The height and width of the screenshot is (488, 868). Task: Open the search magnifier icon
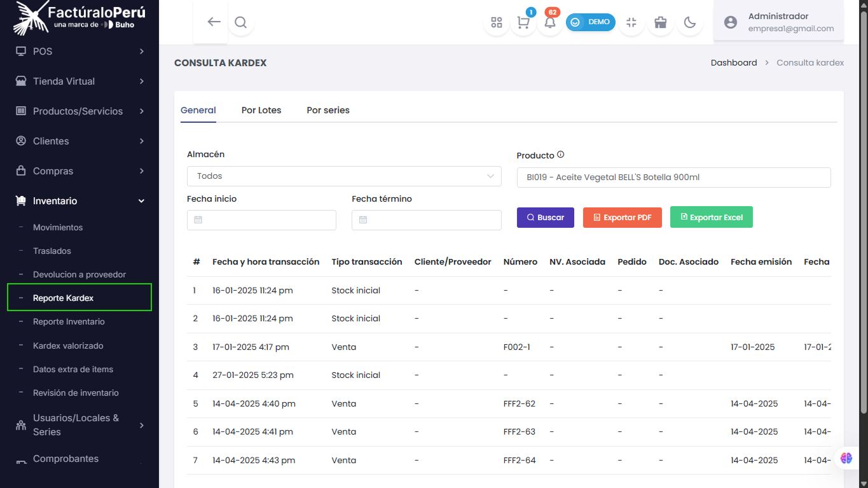(x=240, y=22)
